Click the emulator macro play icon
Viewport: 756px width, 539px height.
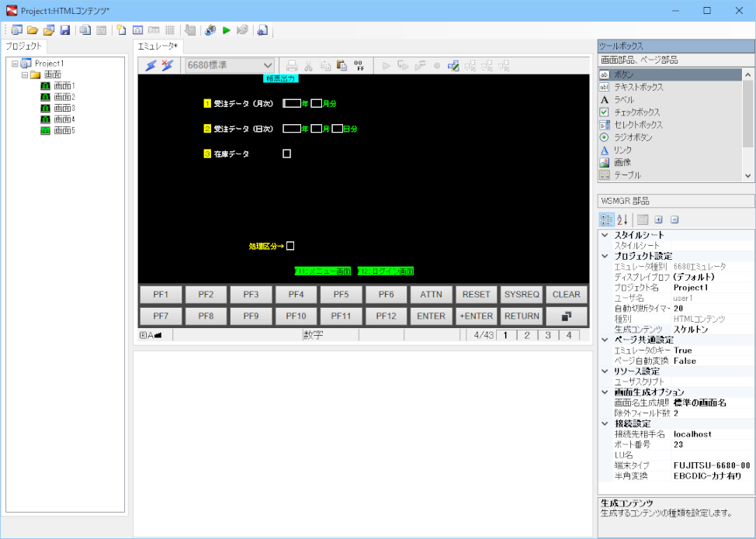[x=387, y=65]
